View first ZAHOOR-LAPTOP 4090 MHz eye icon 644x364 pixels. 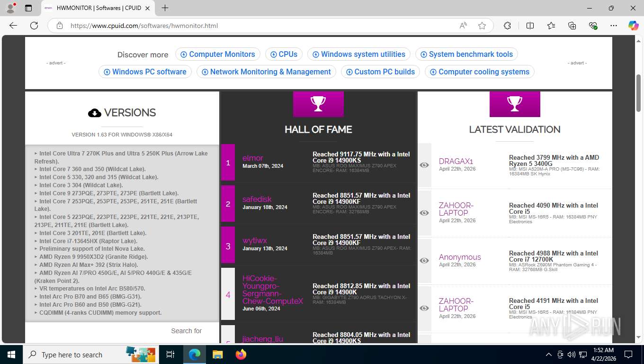click(x=424, y=213)
